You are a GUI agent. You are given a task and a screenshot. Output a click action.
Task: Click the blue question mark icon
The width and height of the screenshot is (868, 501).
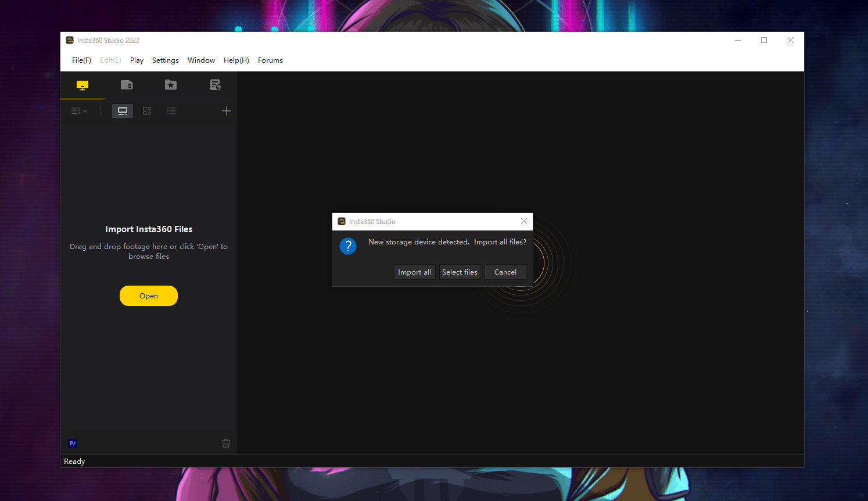(x=348, y=246)
